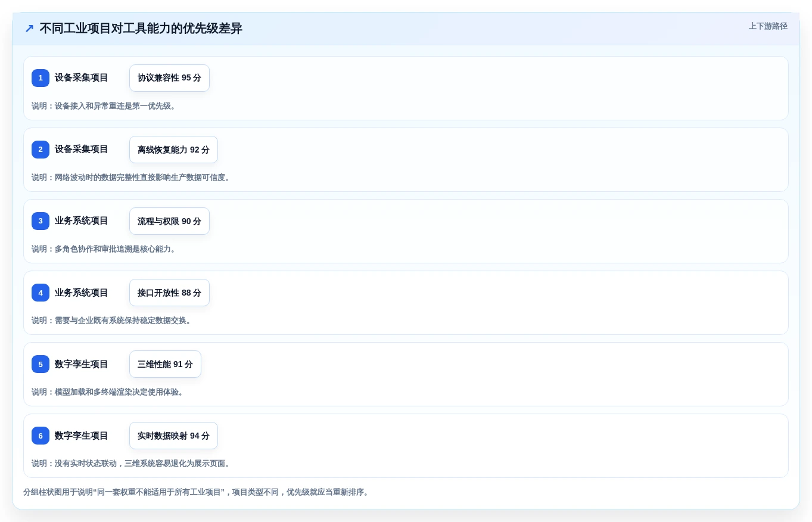812x522 pixels.
Task: Select number badge 5
Action: (41, 364)
